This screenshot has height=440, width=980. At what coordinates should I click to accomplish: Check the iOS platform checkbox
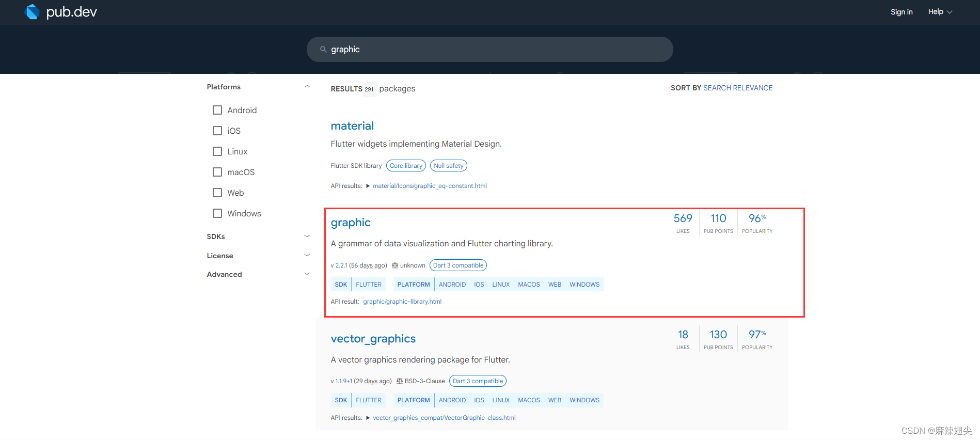tap(217, 131)
